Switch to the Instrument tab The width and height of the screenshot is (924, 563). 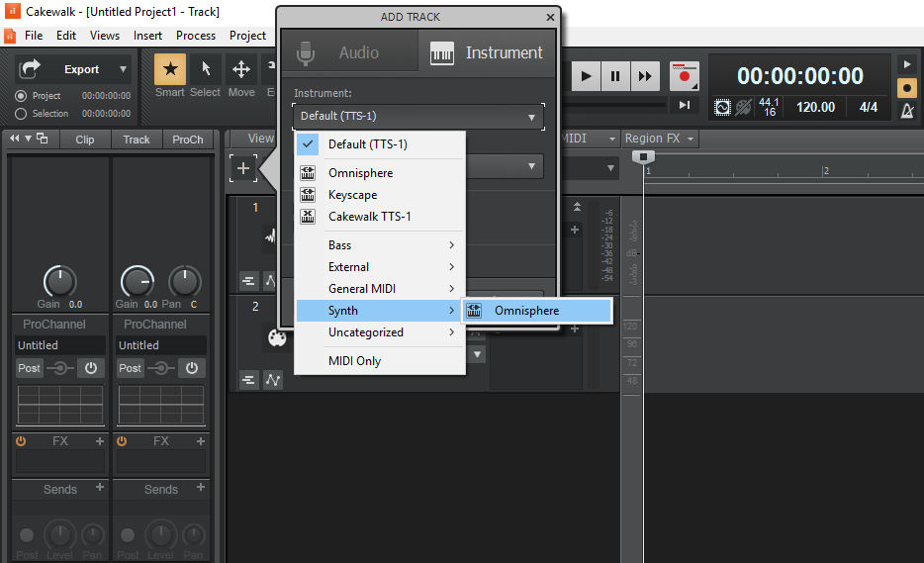pos(487,52)
